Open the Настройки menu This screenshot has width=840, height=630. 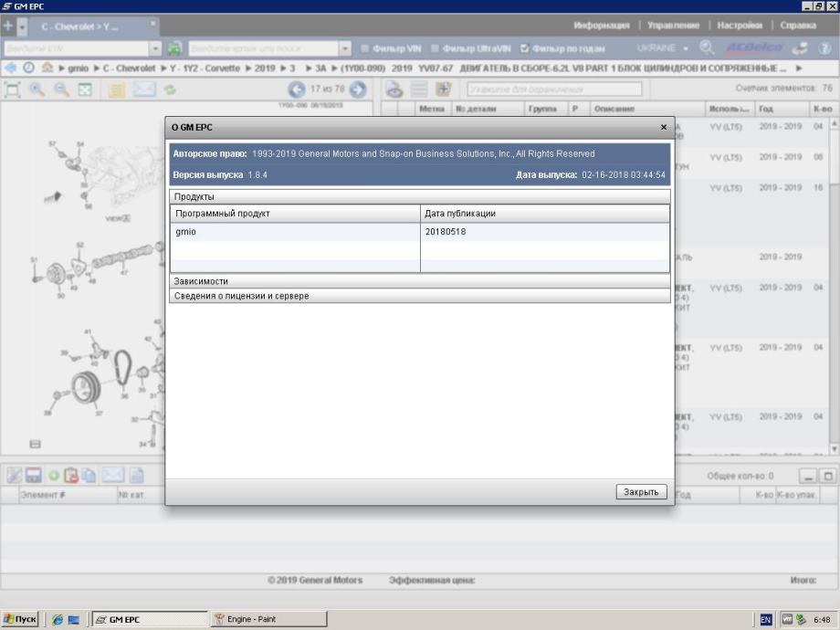pyautogui.click(x=740, y=26)
